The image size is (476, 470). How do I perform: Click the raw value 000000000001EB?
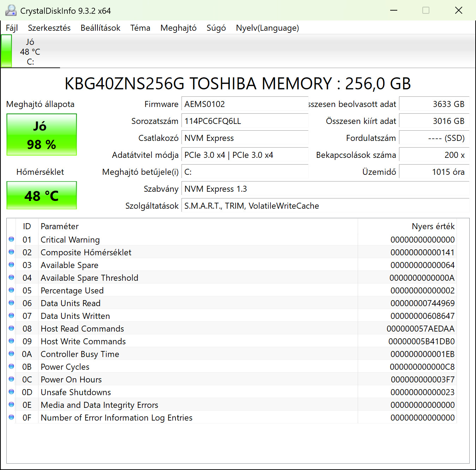pos(423,354)
